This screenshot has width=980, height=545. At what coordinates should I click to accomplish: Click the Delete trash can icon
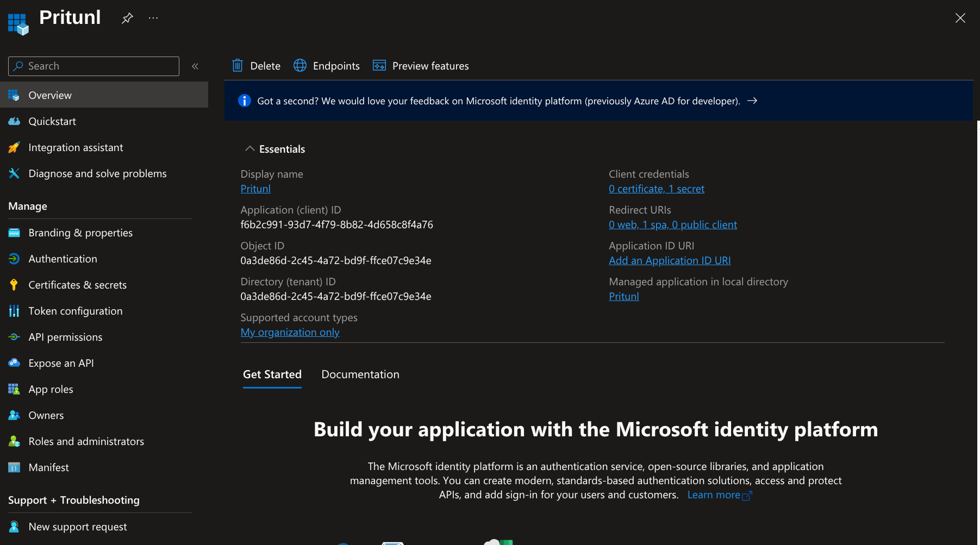pyautogui.click(x=238, y=66)
